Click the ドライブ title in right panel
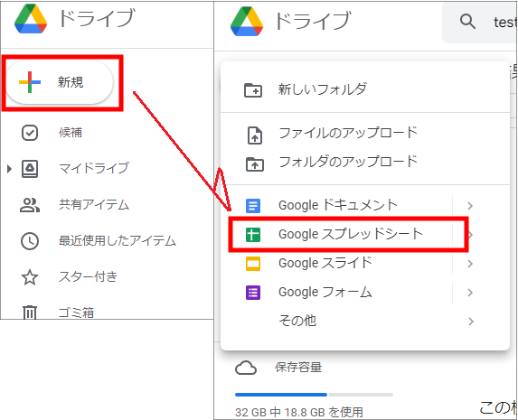Viewport: 518px width, 420px height. click(x=313, y=21)
